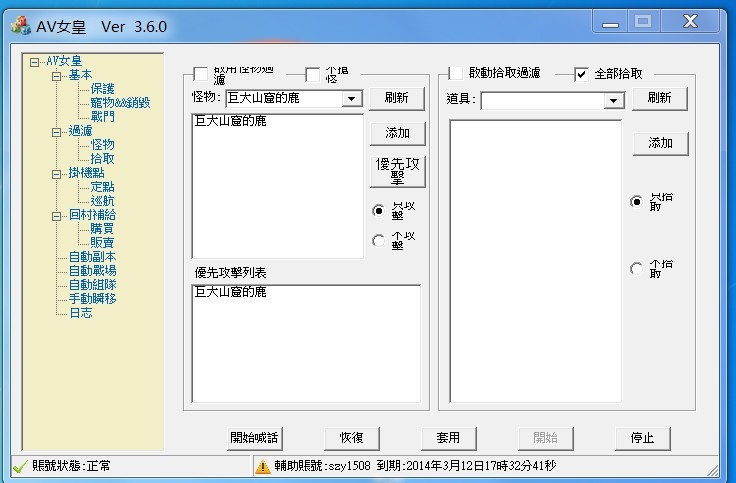Select 自動組隊 in the tree
Image resolution: width=736 pixels, height=483 pixels.
92,285
